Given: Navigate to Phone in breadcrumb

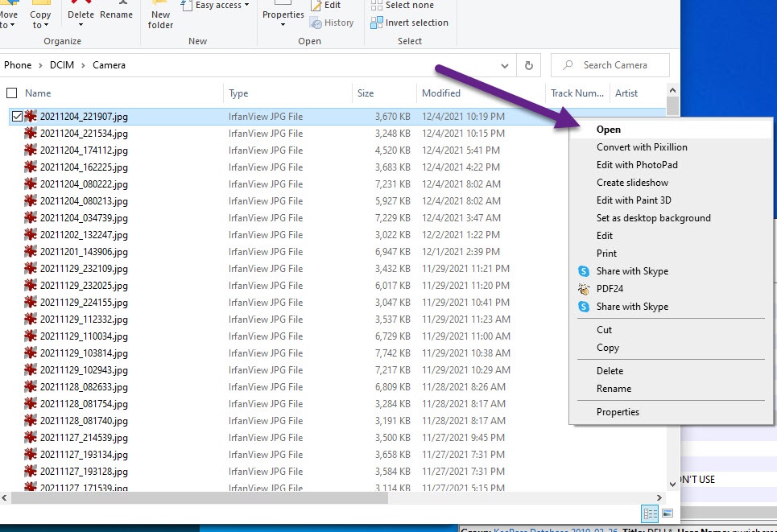Looking at the screenshot, I should 18,65.
